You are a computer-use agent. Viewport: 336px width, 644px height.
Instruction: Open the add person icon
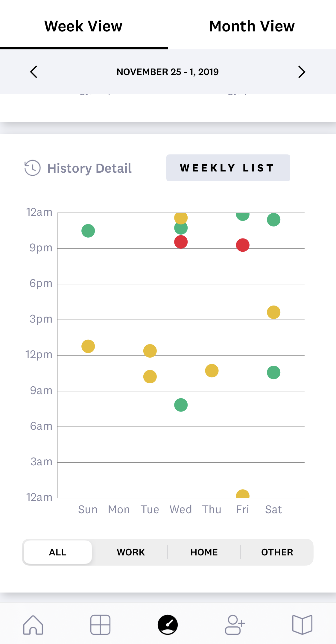click(235, 625)
